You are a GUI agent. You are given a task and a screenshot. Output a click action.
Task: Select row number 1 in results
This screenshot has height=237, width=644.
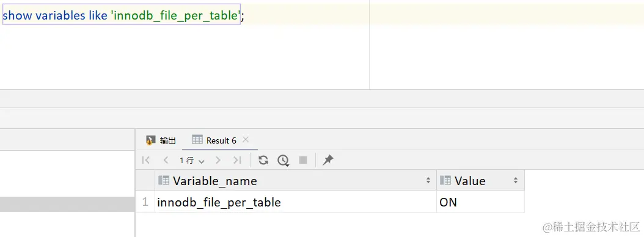tap(145, 202)
